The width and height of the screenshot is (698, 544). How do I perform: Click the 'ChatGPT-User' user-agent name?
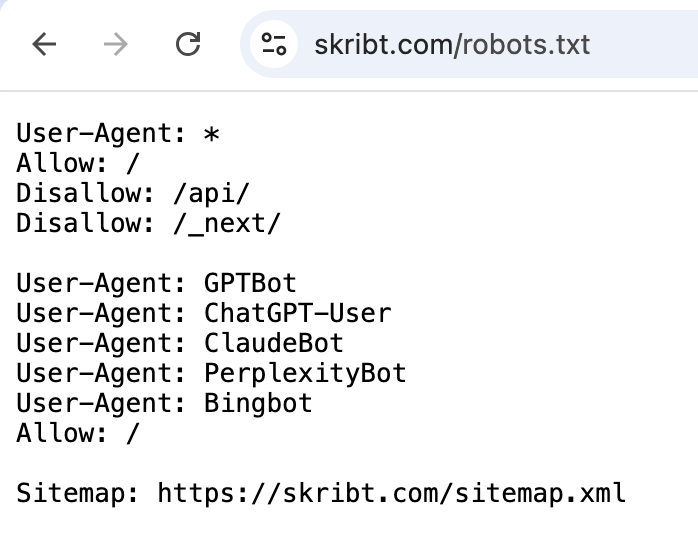(297, 313)
